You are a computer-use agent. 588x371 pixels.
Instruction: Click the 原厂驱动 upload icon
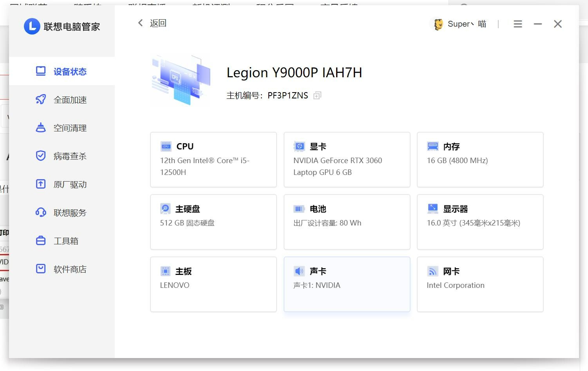click(x=41, y=184)
